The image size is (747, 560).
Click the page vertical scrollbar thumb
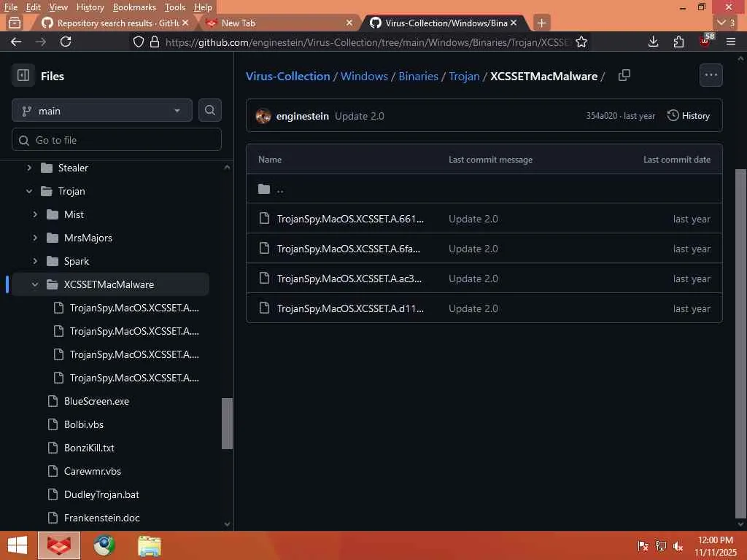click(x=740, y=343)
